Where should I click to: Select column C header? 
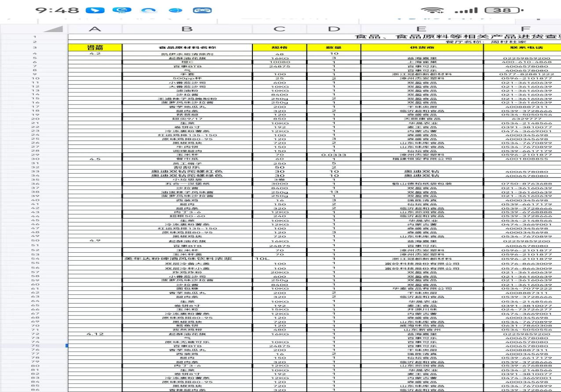tap(280, 29)
